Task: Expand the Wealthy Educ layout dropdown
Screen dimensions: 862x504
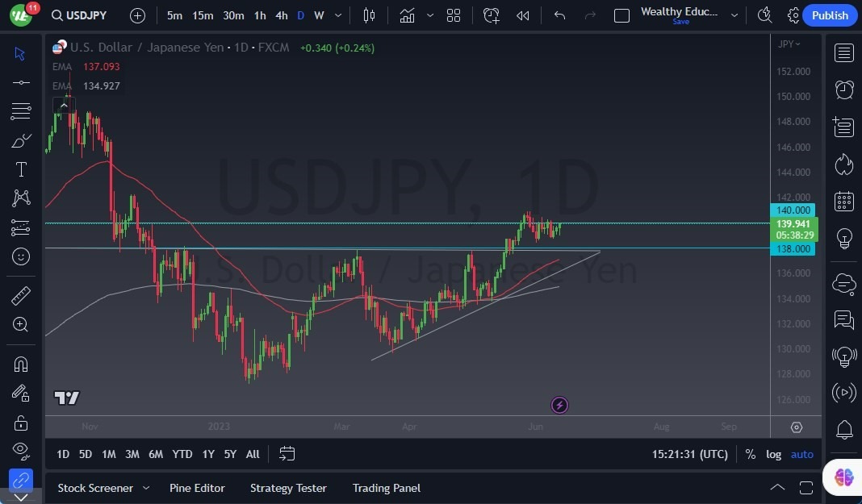Action: click(x=734, y=15)
